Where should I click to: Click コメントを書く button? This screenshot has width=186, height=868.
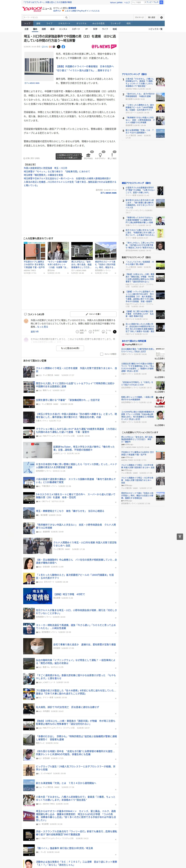[93, 314]
